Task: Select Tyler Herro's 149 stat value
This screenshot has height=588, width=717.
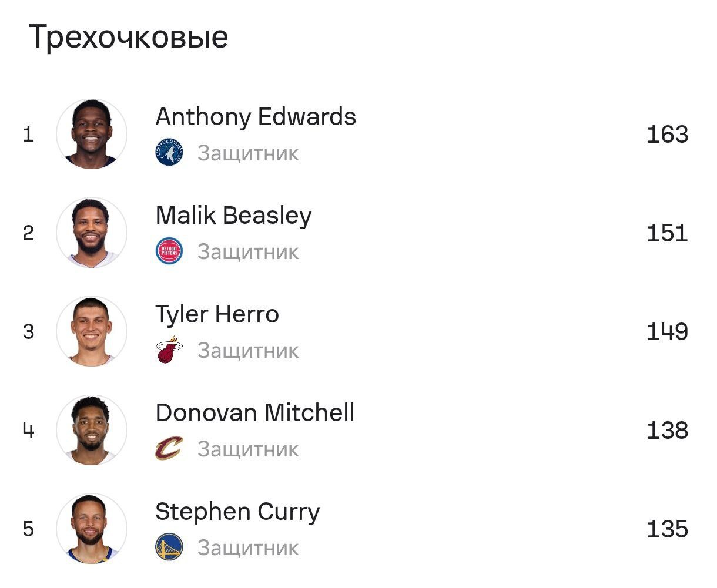Action: point(667,332)
